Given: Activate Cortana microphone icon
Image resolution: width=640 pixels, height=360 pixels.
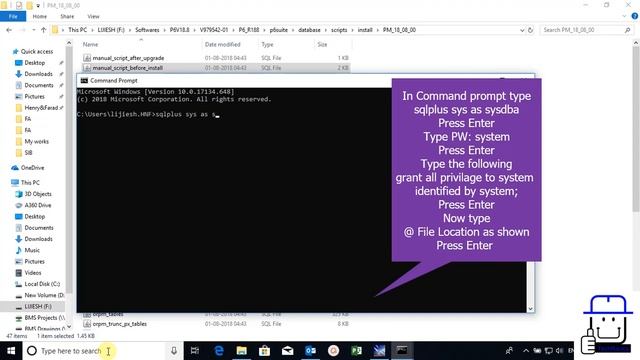Looking at the screenshot, I should [174, 351].
